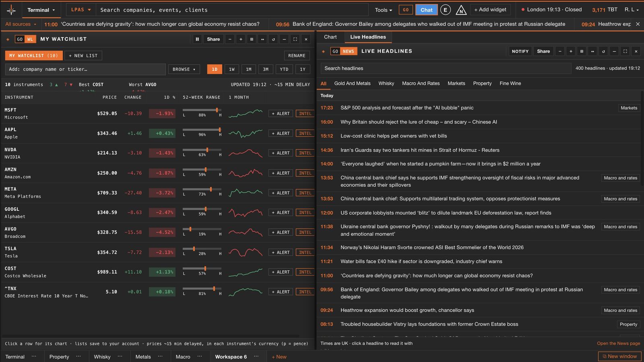Switch to the Whisky workspace tab
This screenshot has width=644, height=362.
(102, 357)
